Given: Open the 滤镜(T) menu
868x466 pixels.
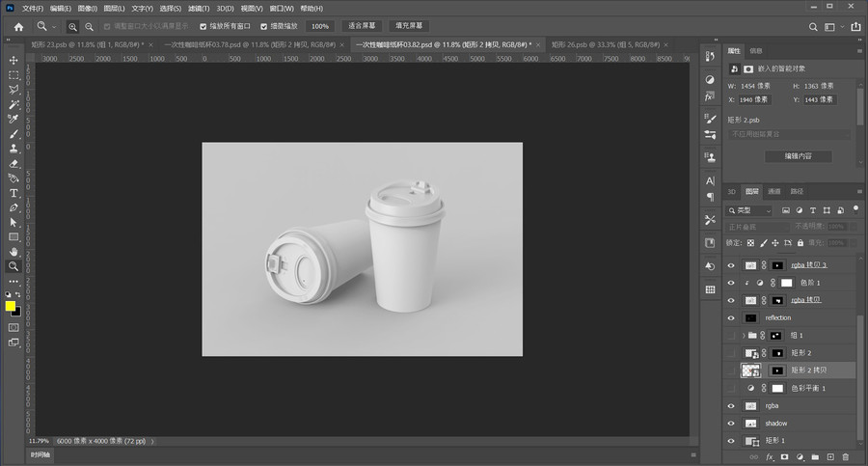Looking at the screenshot, I should click(x=199, y=9).
